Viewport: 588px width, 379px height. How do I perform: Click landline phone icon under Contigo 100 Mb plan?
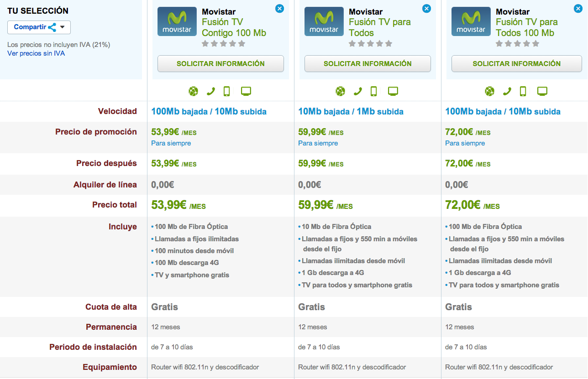(210, 91)
